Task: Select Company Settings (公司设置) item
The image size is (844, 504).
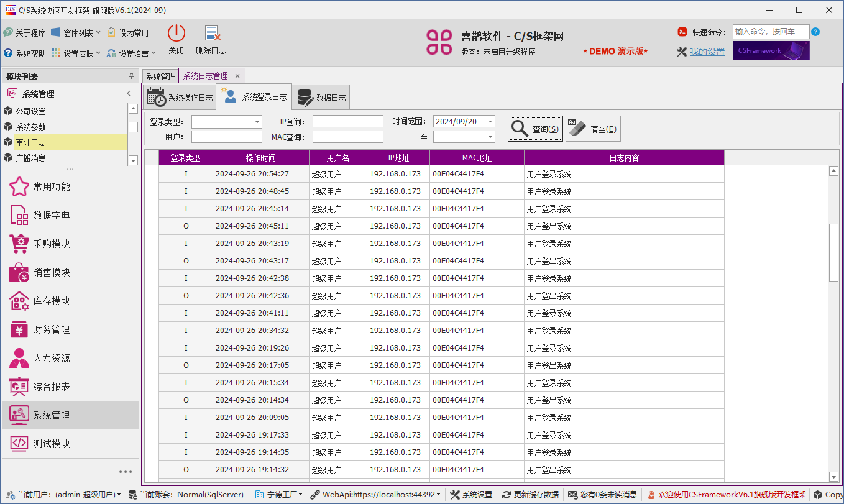Action: point(65,111)
